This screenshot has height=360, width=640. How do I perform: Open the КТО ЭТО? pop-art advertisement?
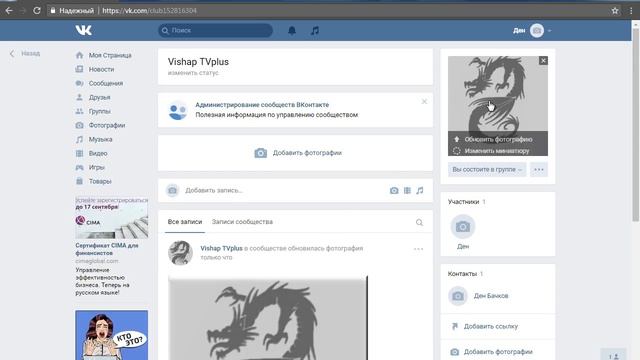(x=111, y=335)
